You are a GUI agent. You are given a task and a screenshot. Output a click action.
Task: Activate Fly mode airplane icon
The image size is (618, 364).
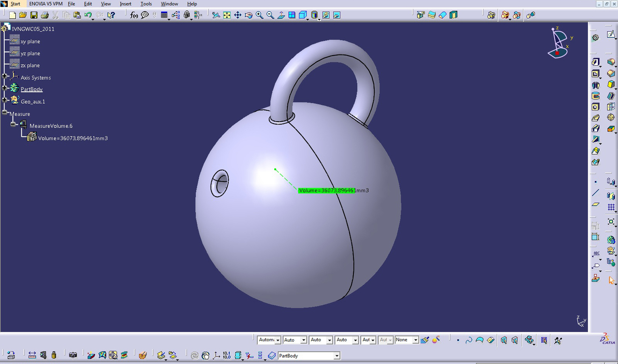click(216, 15)
